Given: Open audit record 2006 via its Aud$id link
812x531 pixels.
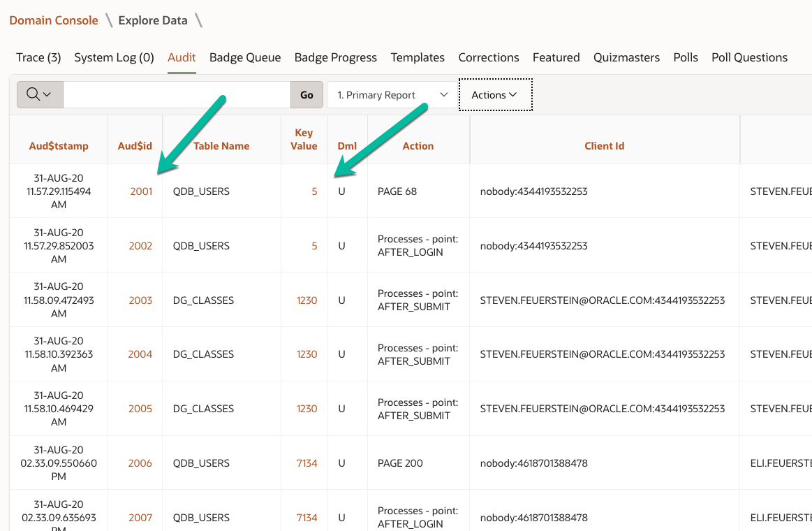Looking at the screenshot, I should (x=140, y=463).
